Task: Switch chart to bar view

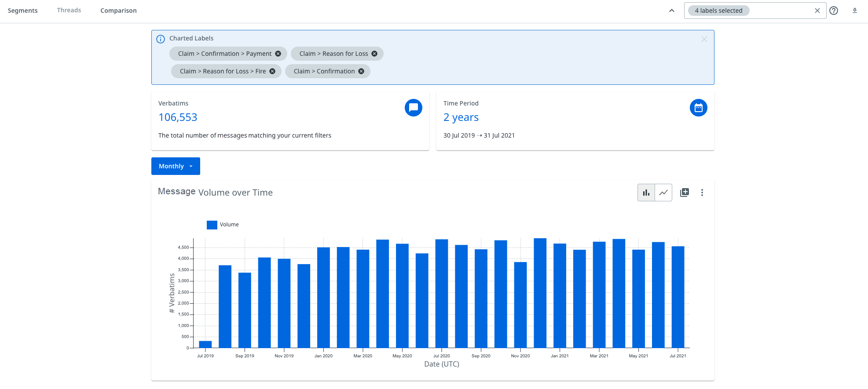Action: tap(646, 193)
